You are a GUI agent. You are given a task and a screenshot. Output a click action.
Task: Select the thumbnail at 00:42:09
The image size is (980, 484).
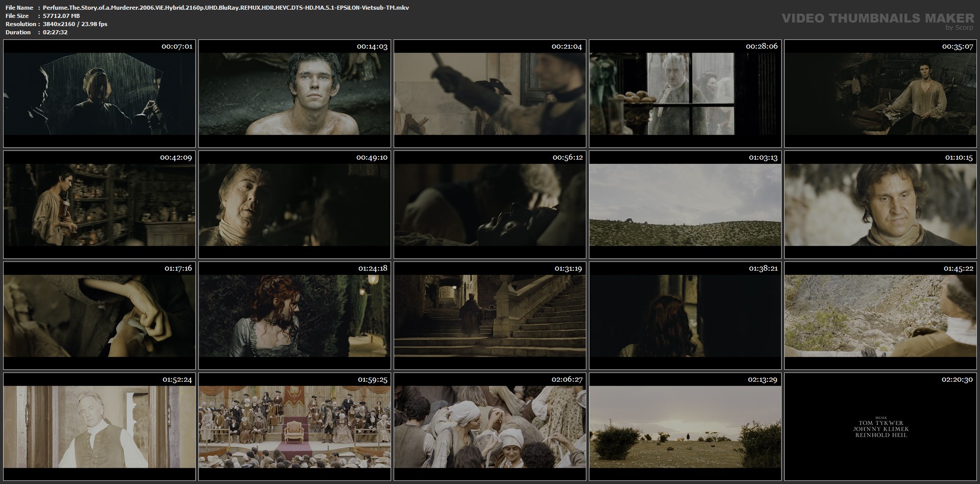click(99, 205)
